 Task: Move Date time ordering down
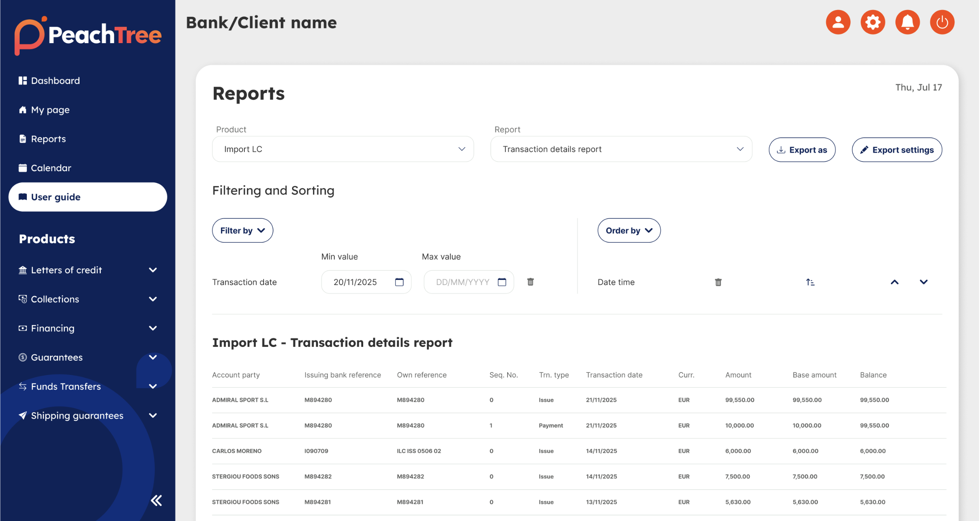click(924, 282)
